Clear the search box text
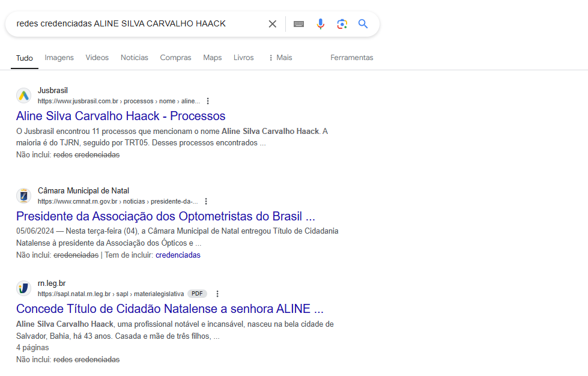The image size is (588, 376). tap(272, 24)
